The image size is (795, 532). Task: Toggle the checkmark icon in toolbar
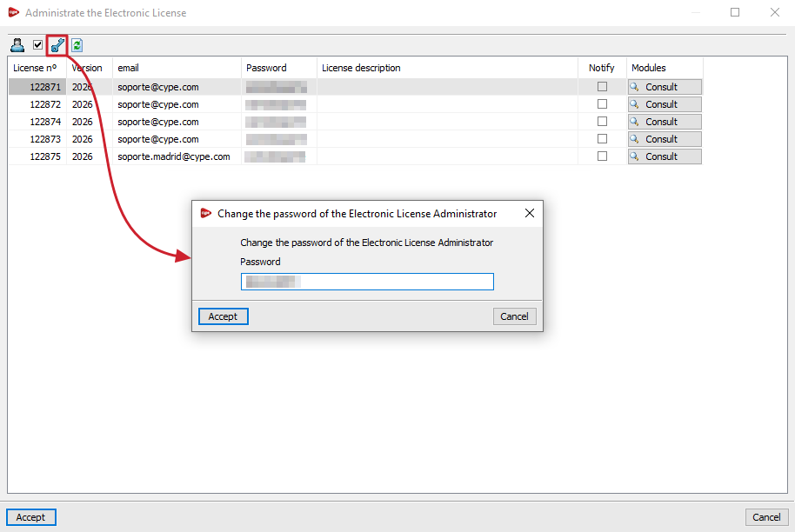coord(37,45)
